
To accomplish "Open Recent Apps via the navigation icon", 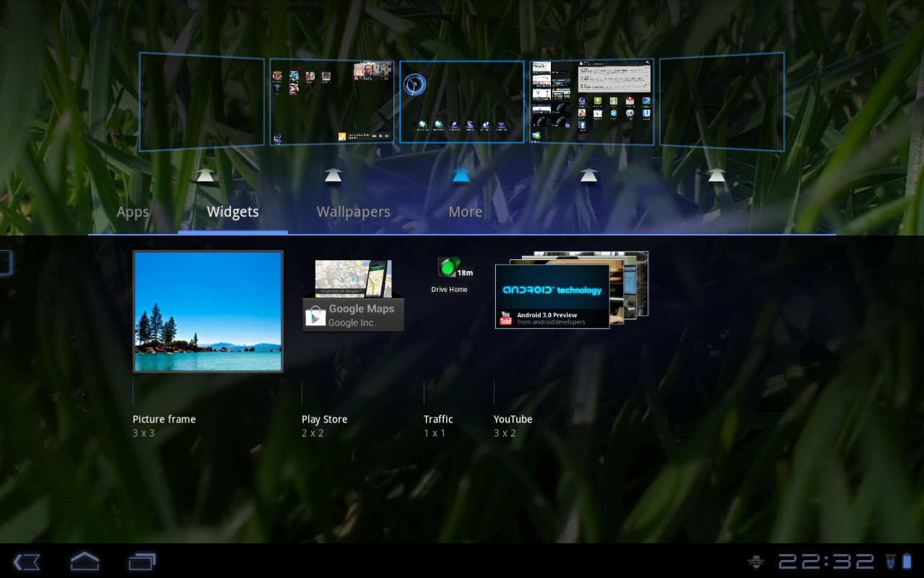I will (141, 561).
